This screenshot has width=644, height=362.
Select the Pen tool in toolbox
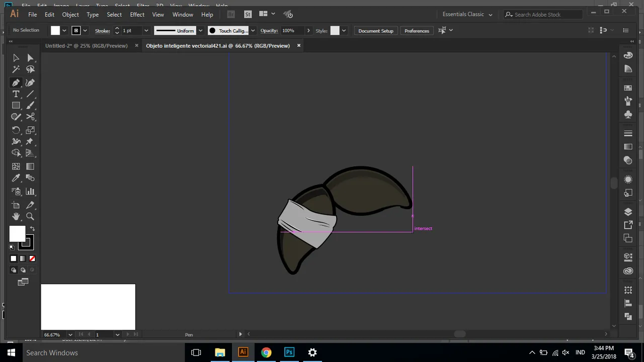[16, 82]
